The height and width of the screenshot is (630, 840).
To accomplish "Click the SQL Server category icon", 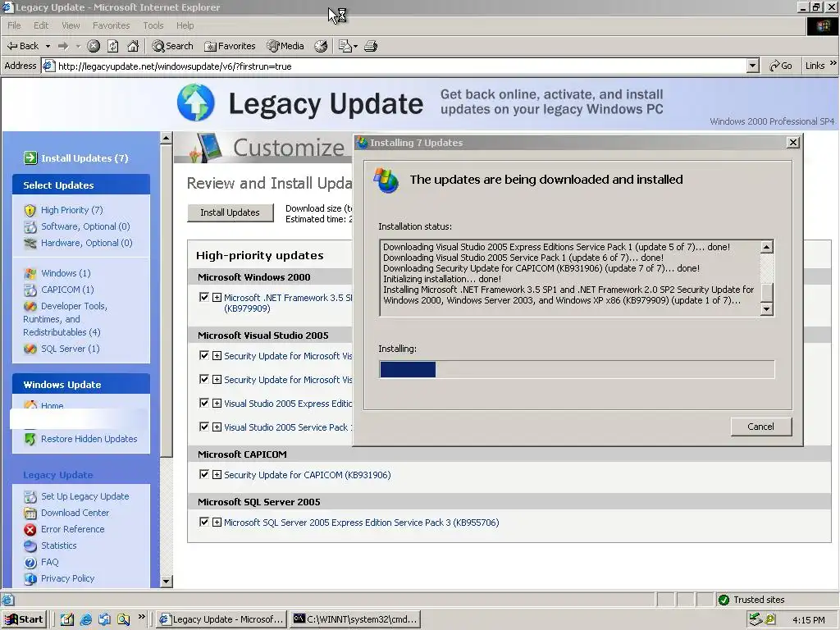I will (30, 349).
